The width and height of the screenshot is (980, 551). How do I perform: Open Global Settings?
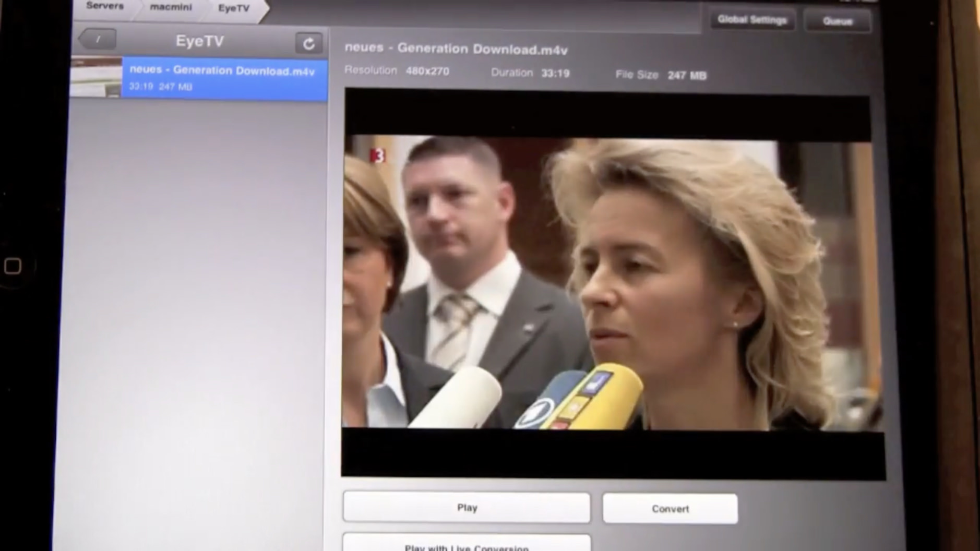(752, 20)
